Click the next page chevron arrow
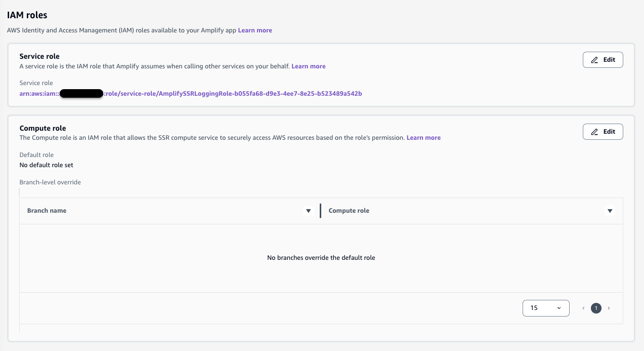Viewport: 644px width, 351px height. coord(609,308)
